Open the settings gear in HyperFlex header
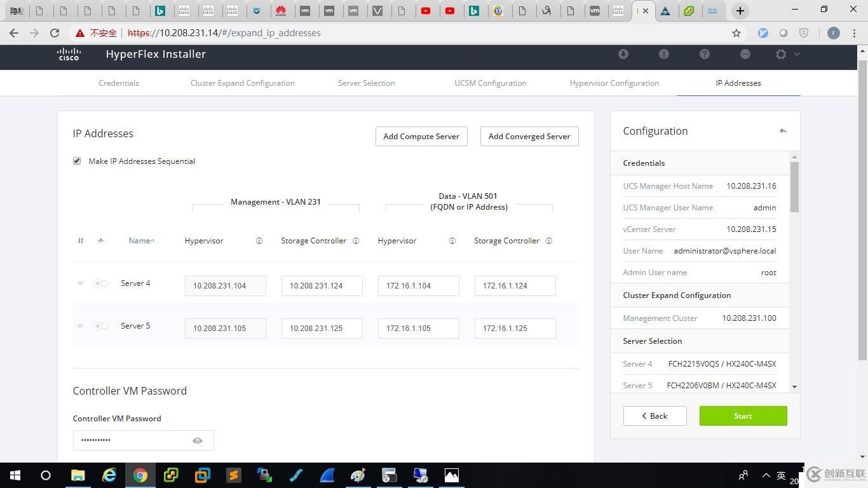 tap(781, 54)
